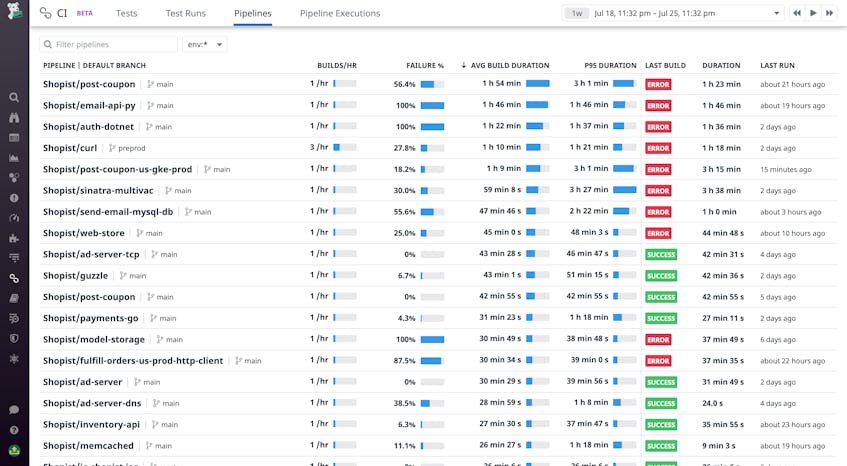Open the Shopist/web-store pipeline

point(84,233)
